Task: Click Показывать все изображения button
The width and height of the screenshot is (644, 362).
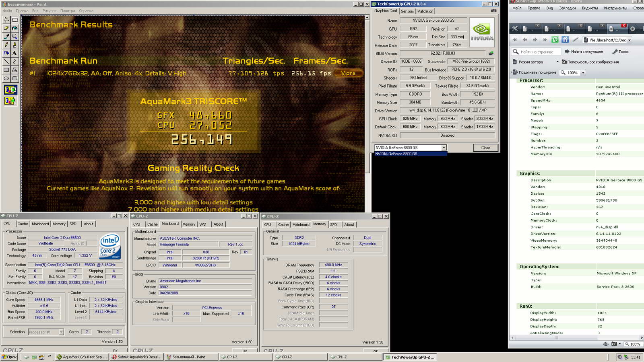Action: click(590, 62)
